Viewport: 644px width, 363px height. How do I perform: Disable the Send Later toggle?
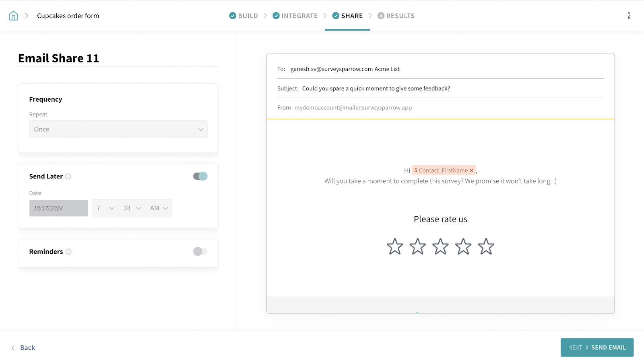pos(200,176)
